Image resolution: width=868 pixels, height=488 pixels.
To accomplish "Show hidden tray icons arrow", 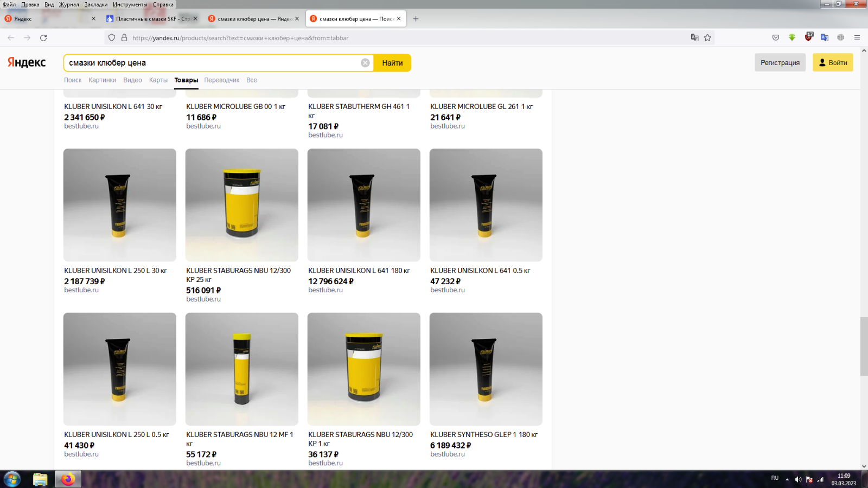I will click(x=787, y=479).
